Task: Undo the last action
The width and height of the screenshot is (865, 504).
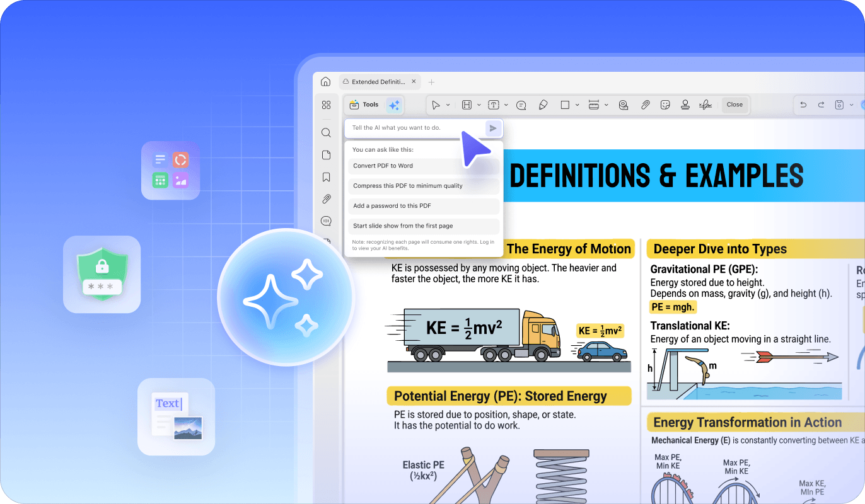Action: (x=803, y=105)
